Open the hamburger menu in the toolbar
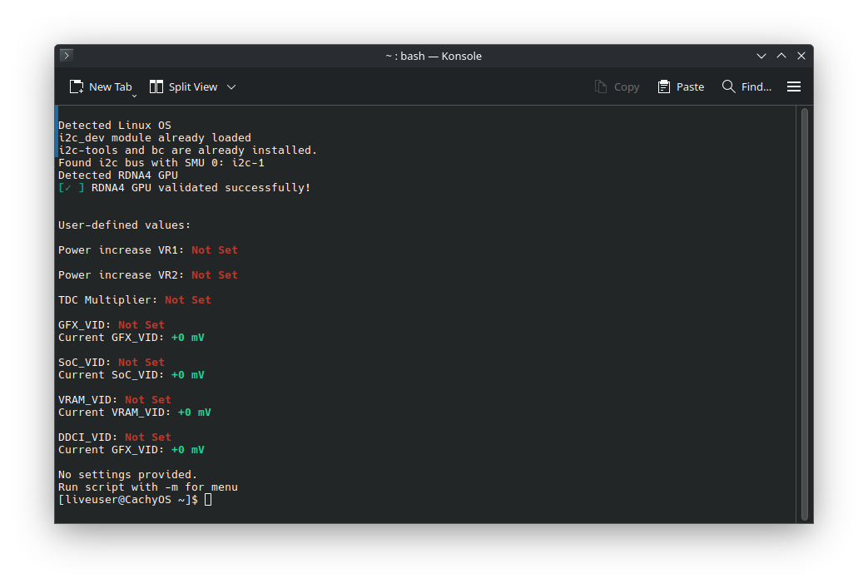The width and height of the screenshot is (868, 588). click(794, 86)
